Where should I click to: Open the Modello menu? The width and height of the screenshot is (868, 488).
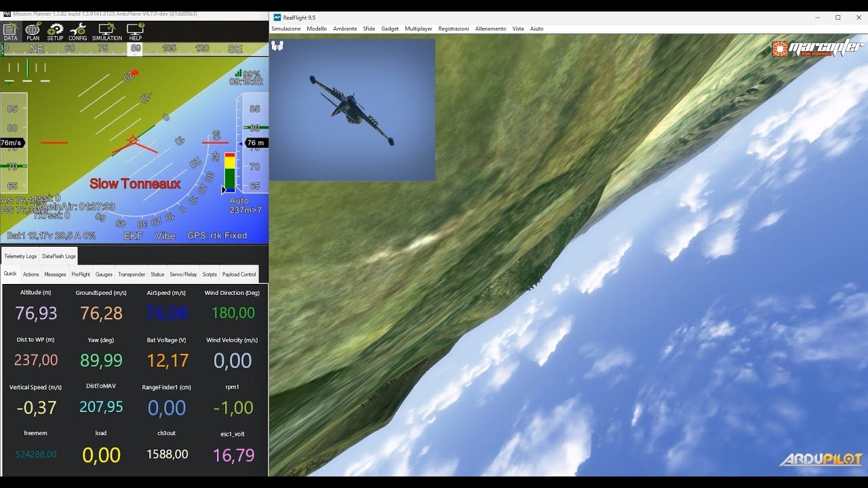[317, 28]
